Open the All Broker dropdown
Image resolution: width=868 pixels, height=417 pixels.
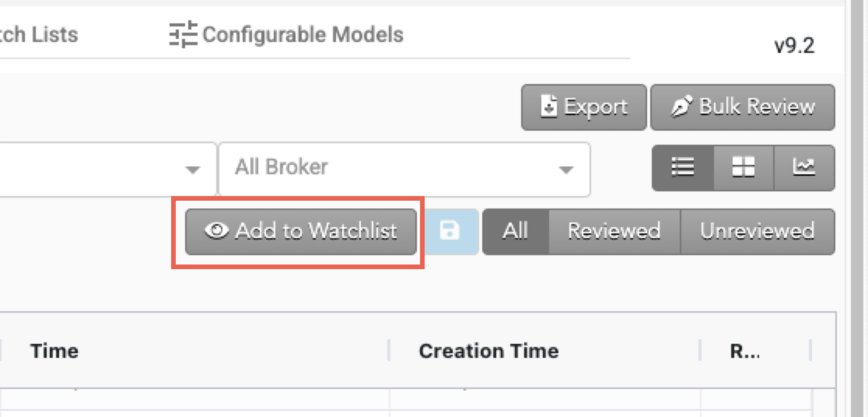(405, 170)
